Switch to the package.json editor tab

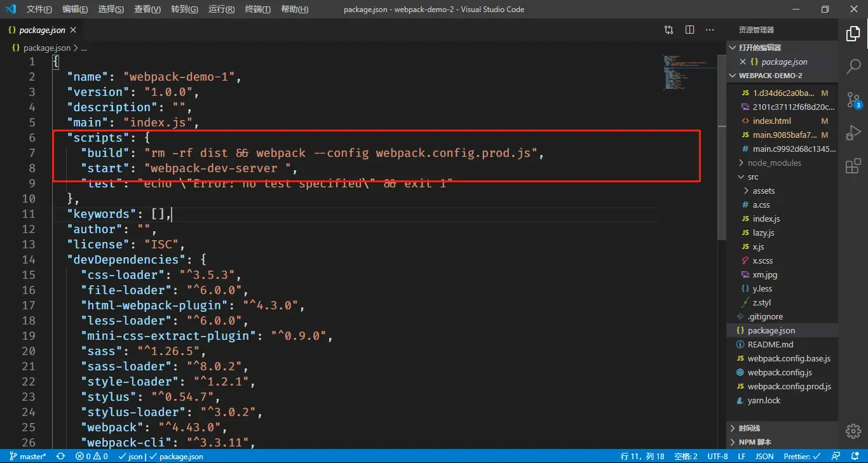(x=42, y=30)
